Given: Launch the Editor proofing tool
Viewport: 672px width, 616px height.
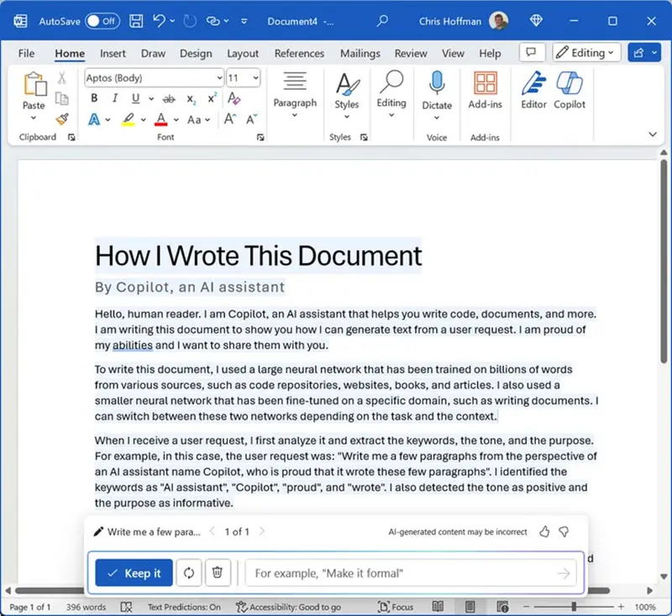Looking at the screenshot, I should [533, 91].
